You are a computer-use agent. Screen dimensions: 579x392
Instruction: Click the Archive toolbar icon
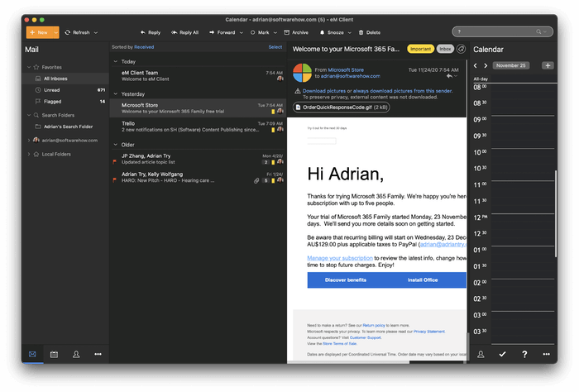click(x=287, y=32)
